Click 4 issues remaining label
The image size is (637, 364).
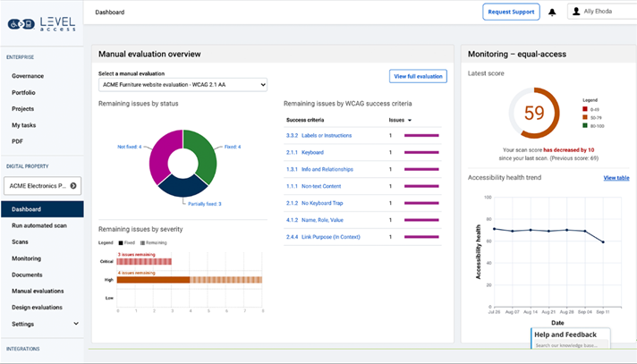pyautogui.click(x=137, y=273)
